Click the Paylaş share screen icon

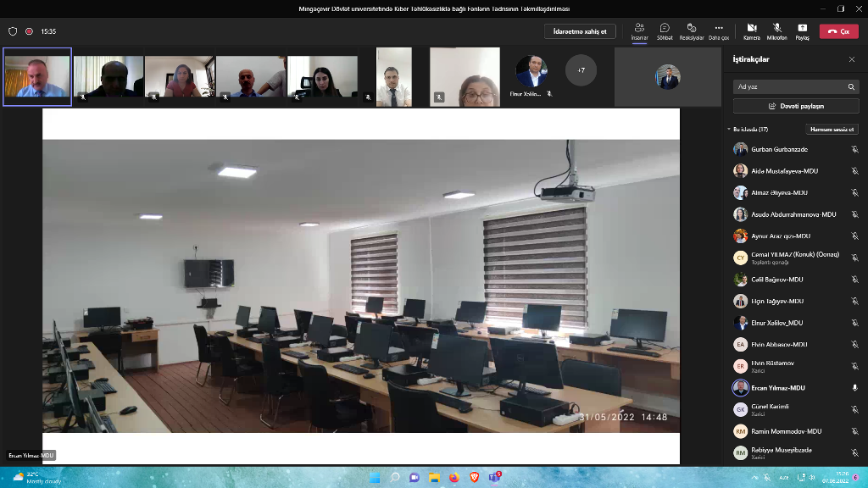pyautogui.click(x=802, y=28)
